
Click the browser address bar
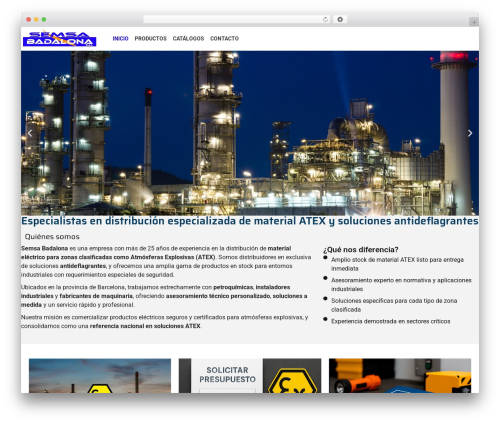click(x=237, y=20)
